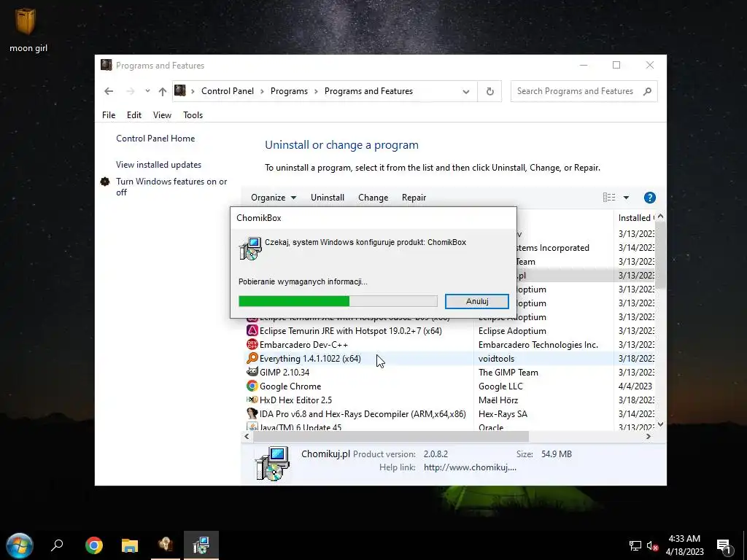
Task: Open File Explorer from the taskbar
Action: coord(130,545)
